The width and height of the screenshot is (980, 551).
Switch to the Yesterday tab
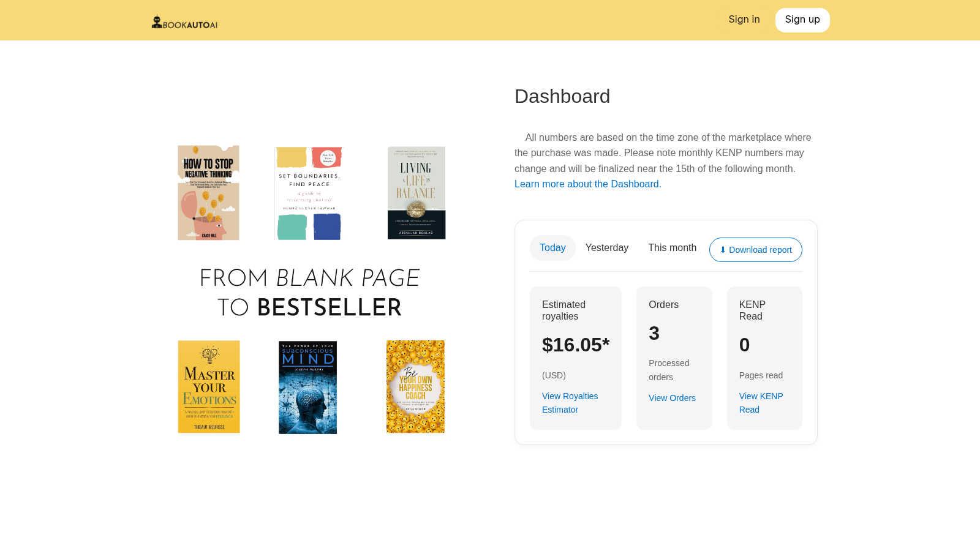[x=607, y=248]
